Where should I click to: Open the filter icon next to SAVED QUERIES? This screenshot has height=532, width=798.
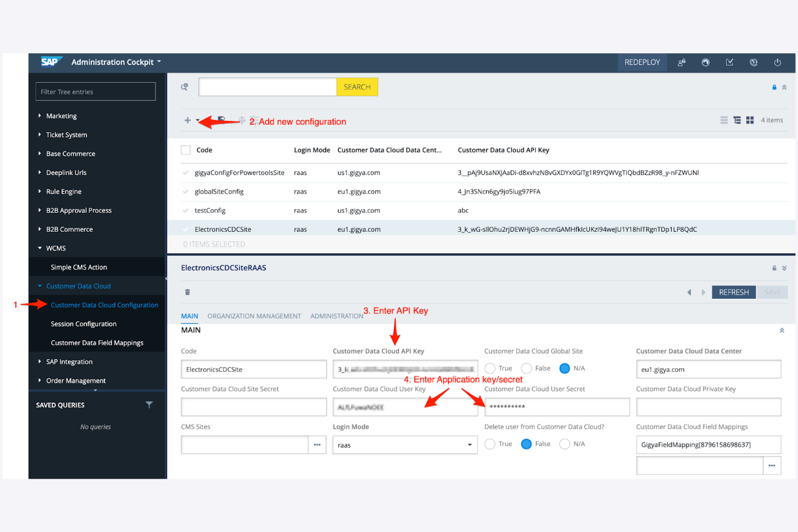(x=149, y=405)
